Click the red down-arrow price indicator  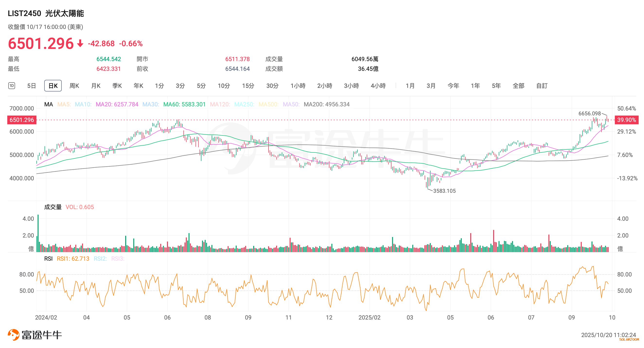click(x=80, y=44)
